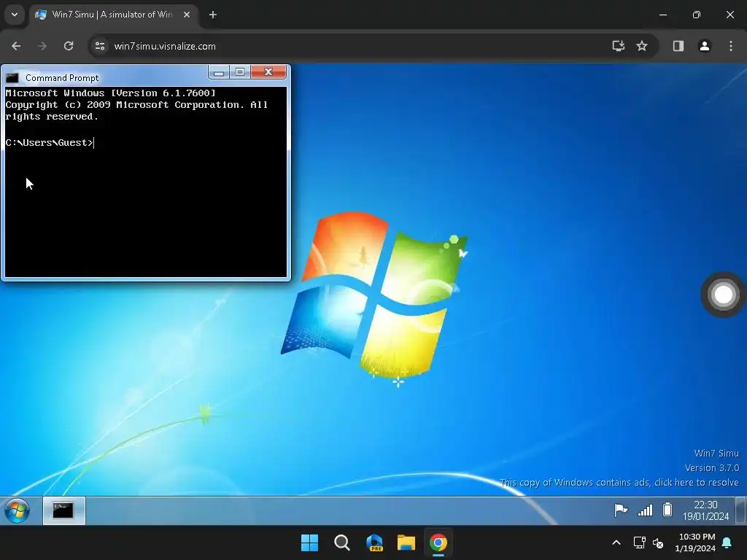Maximize the Command Prompt window
The width and height of the screenshot is (747, 560).
(x=240, y=72)
